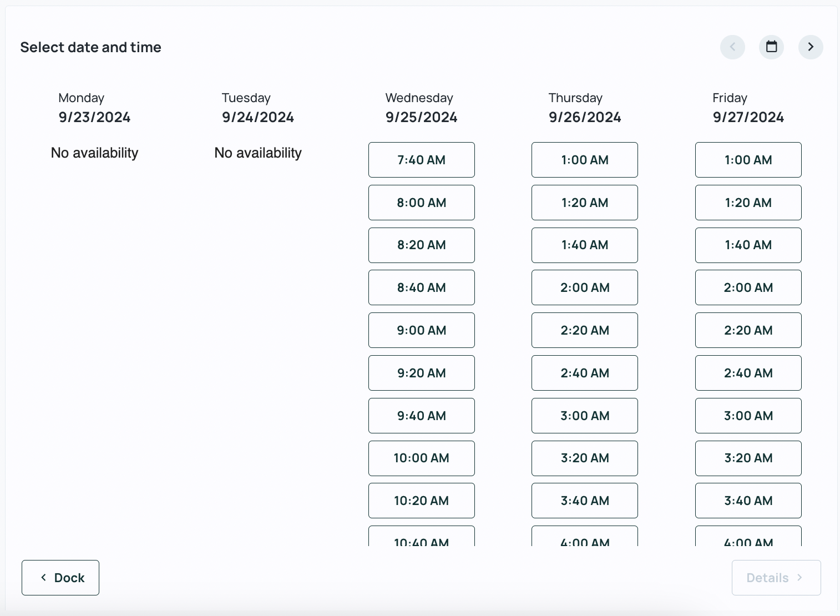Choose Wednesday 8:00 AM time slot
This screenshot has width=840, height=616.
point(422,203)
